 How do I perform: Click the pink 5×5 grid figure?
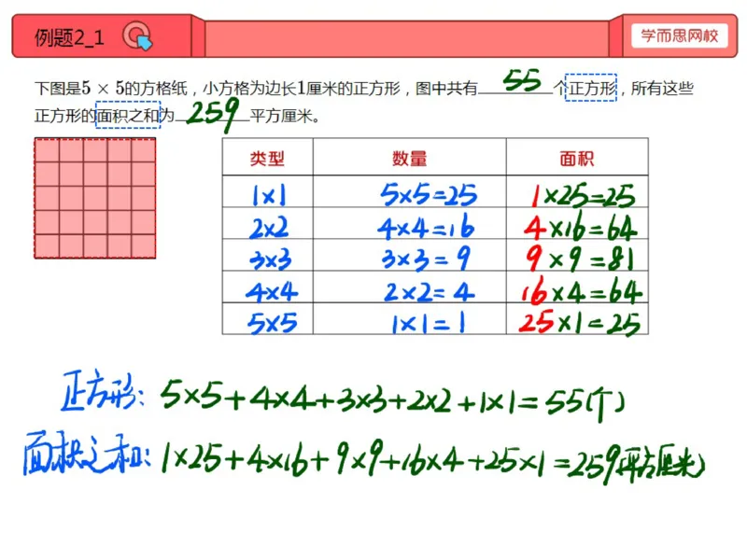95,198
